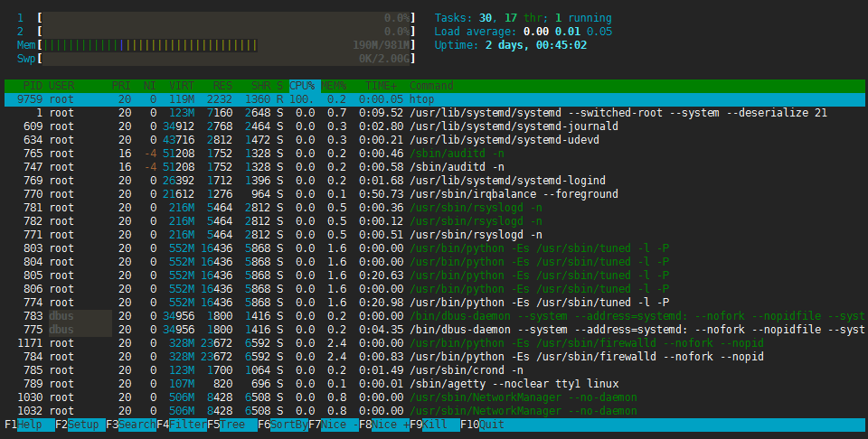868x439 pixels.
Task: Sort by the CPU% column header
Action: pos(302,86)
